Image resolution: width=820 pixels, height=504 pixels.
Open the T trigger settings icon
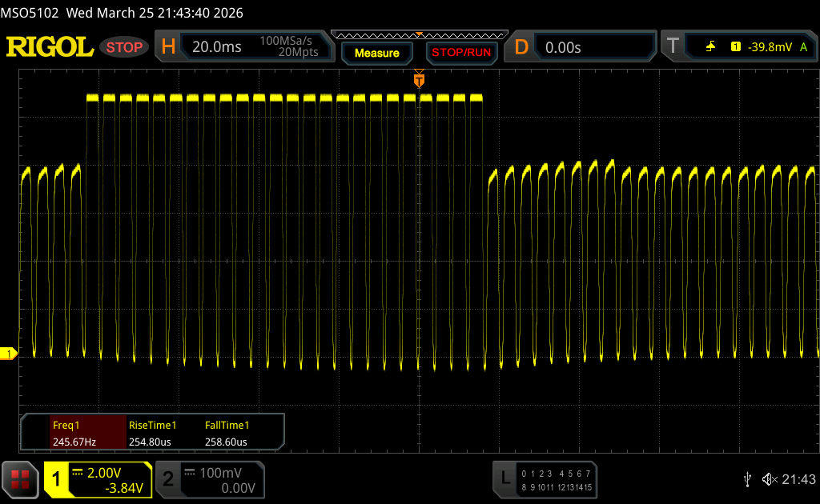click(673, 47)
